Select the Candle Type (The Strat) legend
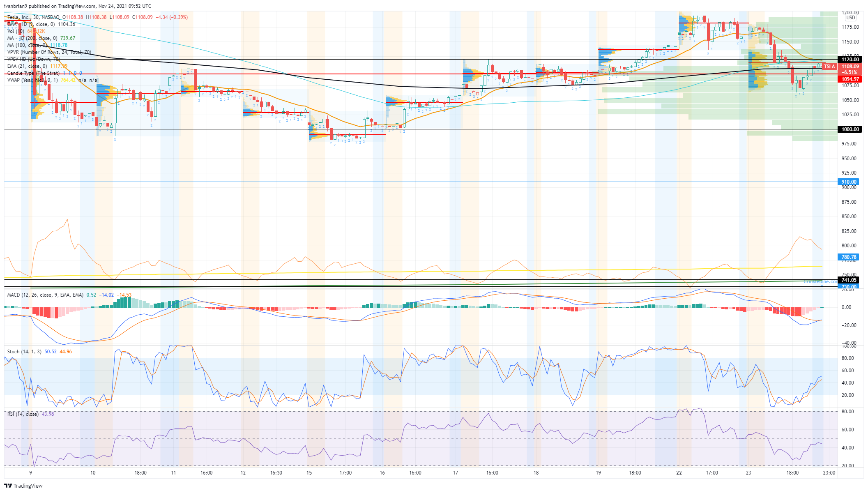 33,73
